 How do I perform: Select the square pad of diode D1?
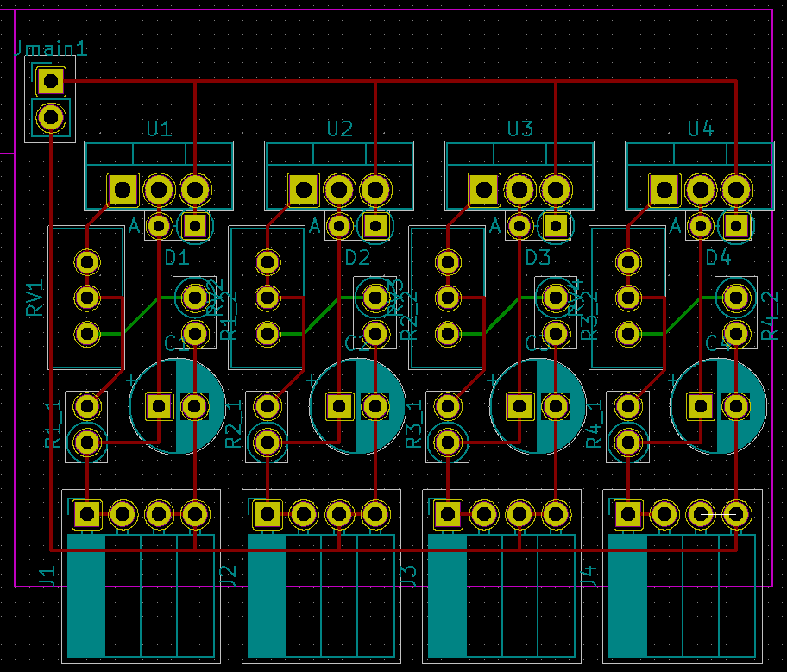195,226
